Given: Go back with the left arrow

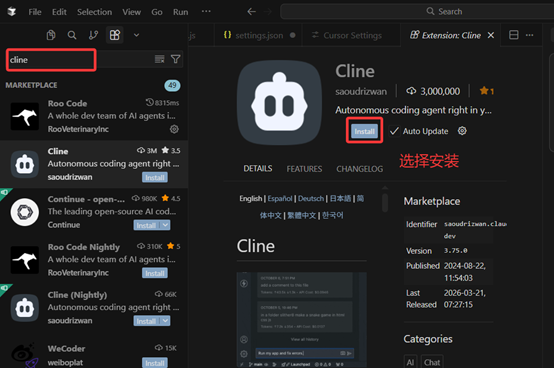Looking at the screenshot, I should [x=251, y=12].
